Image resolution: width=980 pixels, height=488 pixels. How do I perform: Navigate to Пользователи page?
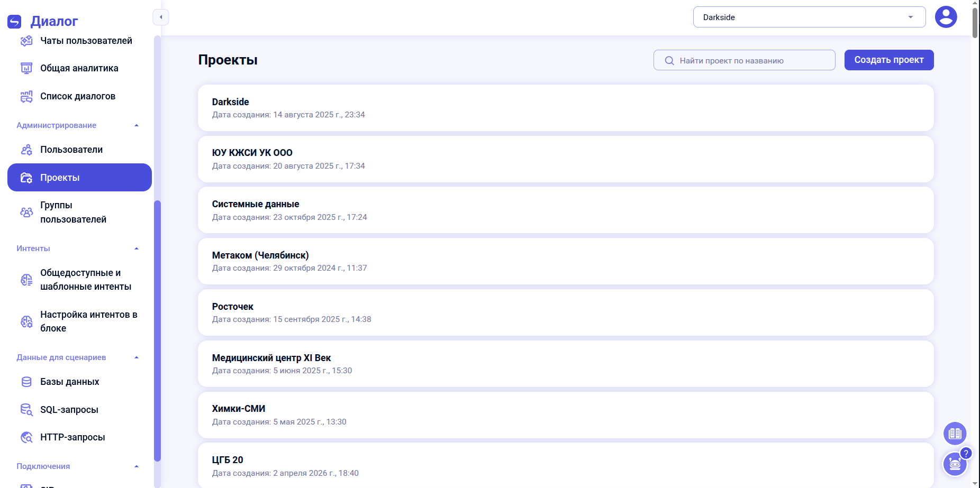79,150
